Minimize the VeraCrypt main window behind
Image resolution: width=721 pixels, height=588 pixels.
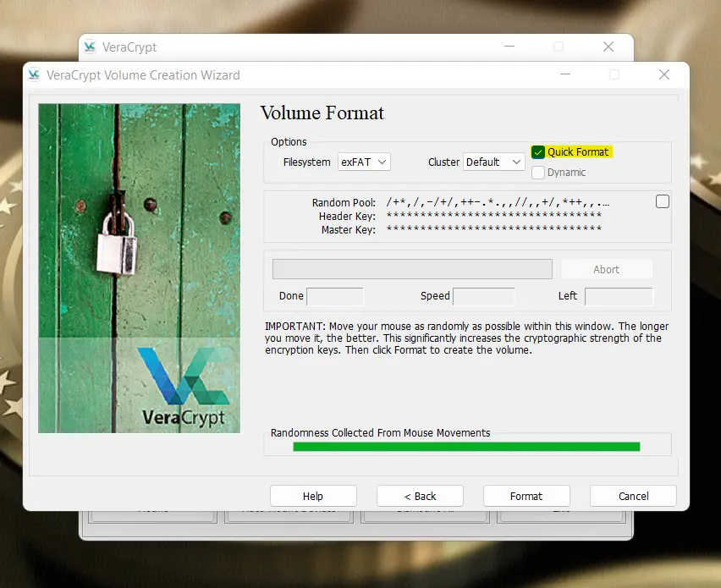point(509,47)
